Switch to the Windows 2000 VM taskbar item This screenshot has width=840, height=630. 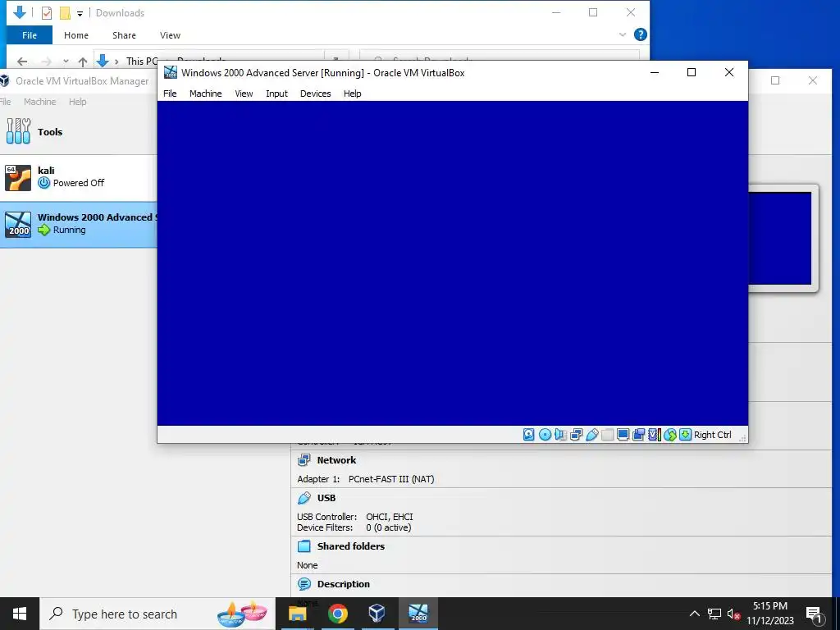(x=418, y=614)
